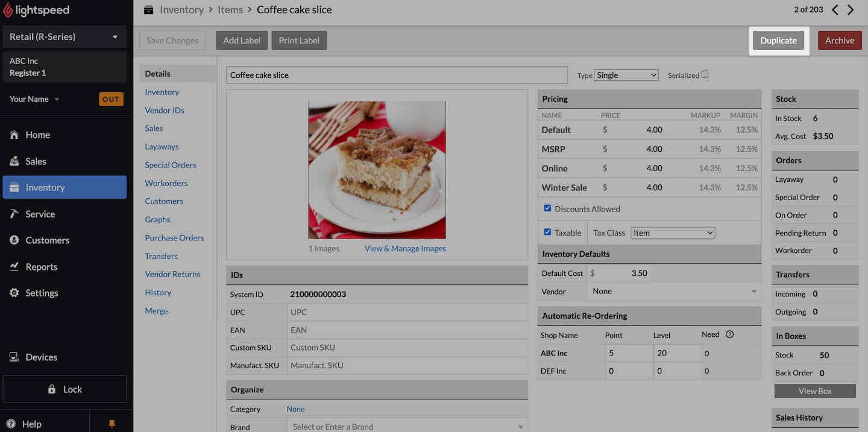Click the Inventory box icon in sidebar

click(14, 187)
